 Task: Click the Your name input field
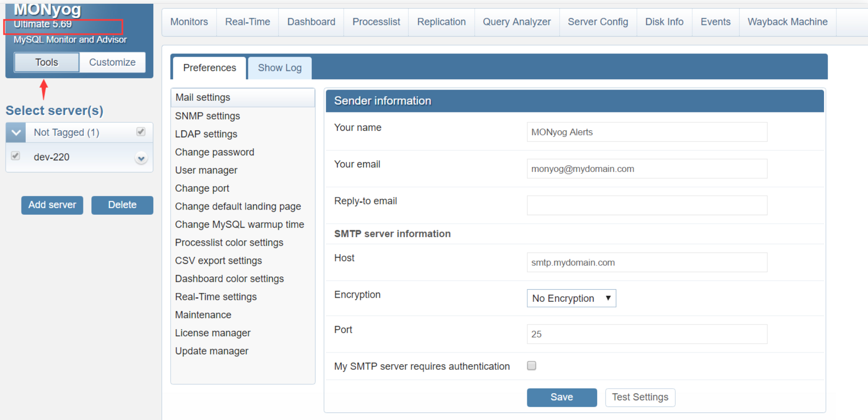pos(647,132)
